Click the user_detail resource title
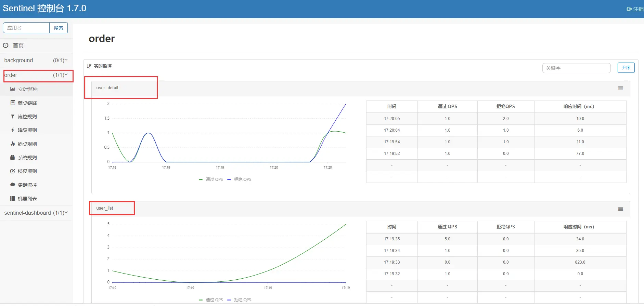Image resolution: width=644 pixels, height=306 pixels. click(107, 88)
